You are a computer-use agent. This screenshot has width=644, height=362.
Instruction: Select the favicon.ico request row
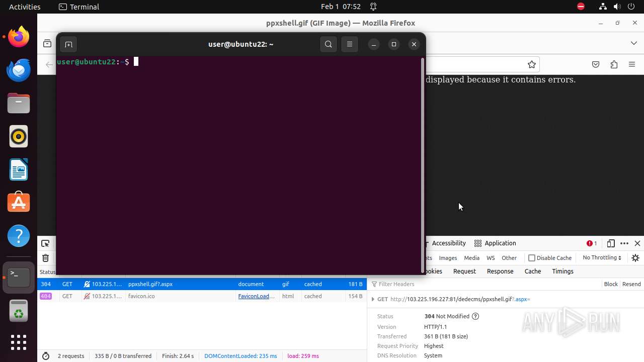coord(202,296)
